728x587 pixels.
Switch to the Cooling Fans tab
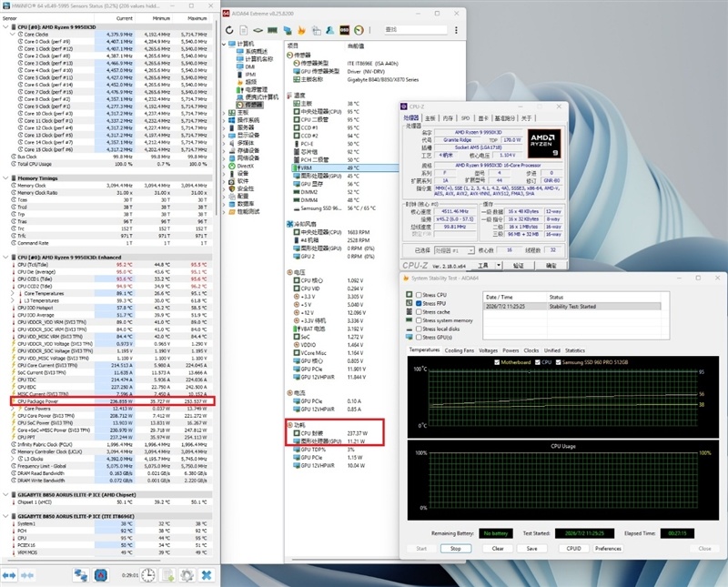point(460,350)
